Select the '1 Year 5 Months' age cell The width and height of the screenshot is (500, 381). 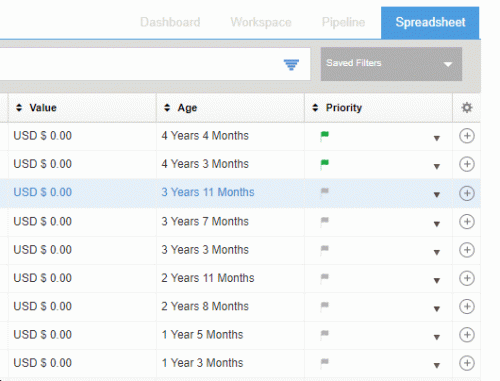[x=230, y=335]
